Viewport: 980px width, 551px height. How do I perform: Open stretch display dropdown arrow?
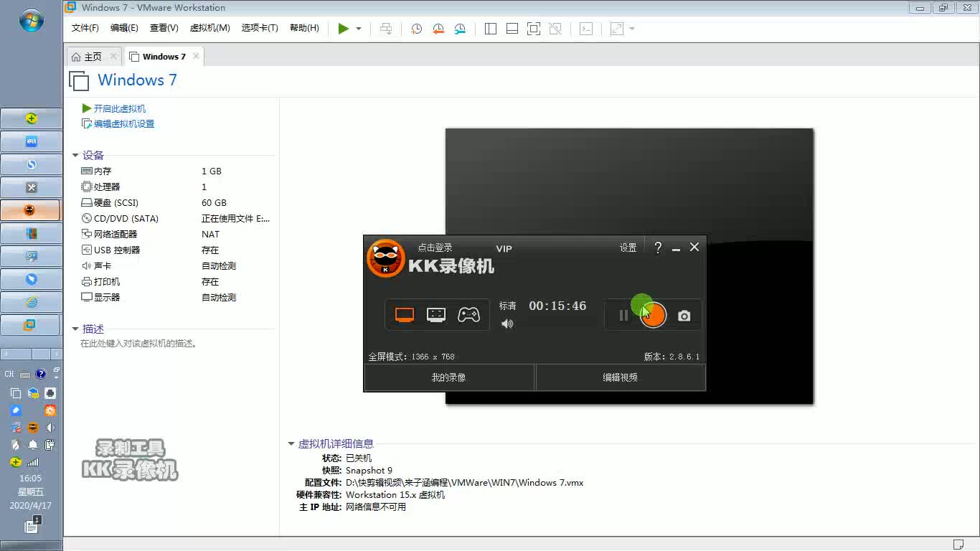click(x=632, y=29)
